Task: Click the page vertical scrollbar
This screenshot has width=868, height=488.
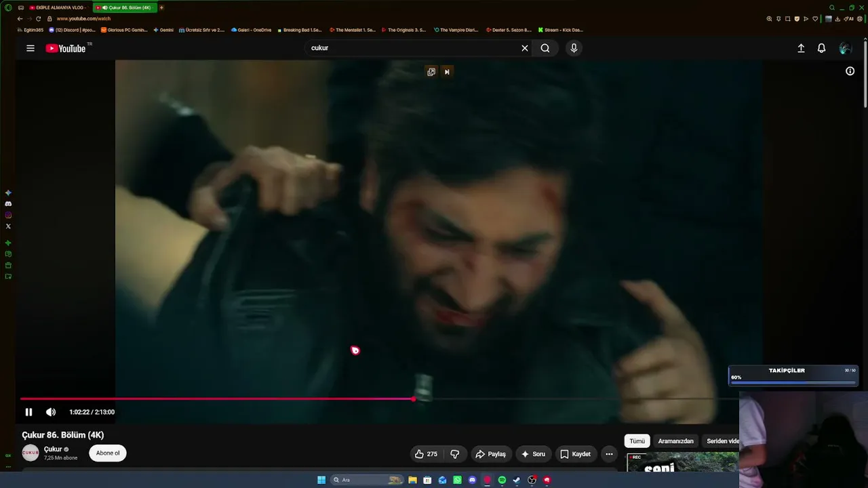Action: tap(865, 73)
